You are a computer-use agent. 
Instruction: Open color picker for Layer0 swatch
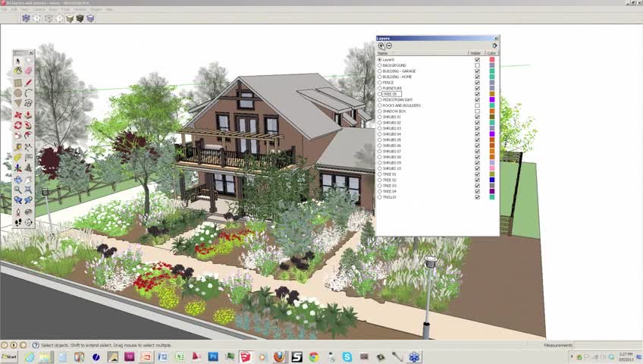click(492, 59)
